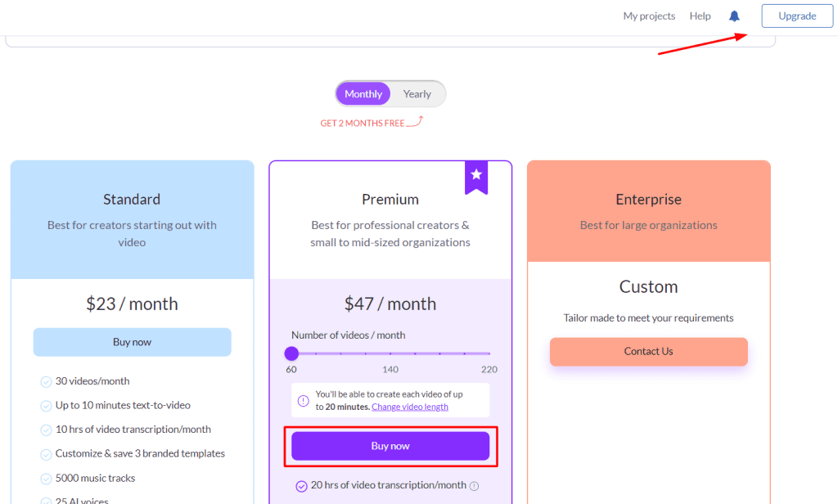Open My projects page
Image resolution: width=838 pixels, height=504 pixels.
click(649, 16)
